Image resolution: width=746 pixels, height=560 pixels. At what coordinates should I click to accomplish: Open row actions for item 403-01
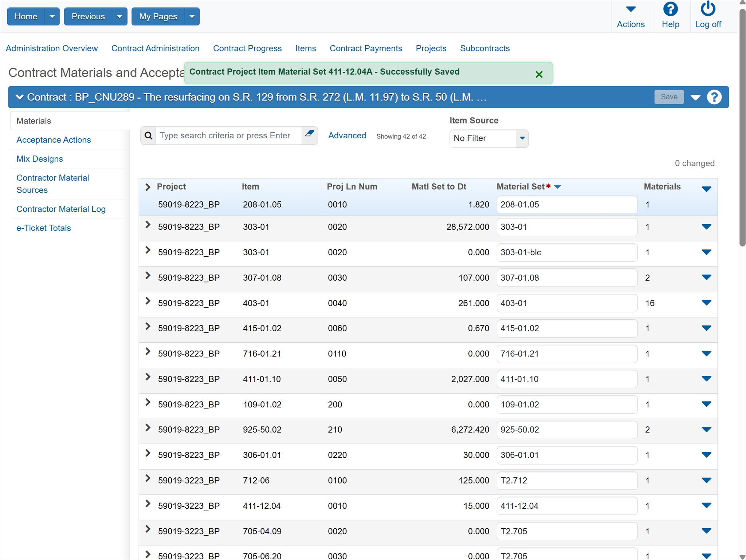pyautogui.click(x=706, y=303)
